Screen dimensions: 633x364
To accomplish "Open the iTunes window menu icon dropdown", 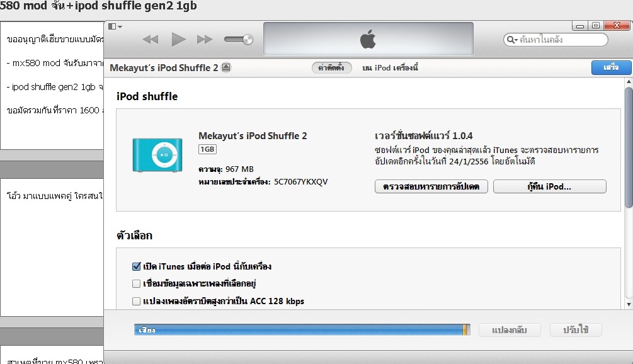I will tap(115, 26).
